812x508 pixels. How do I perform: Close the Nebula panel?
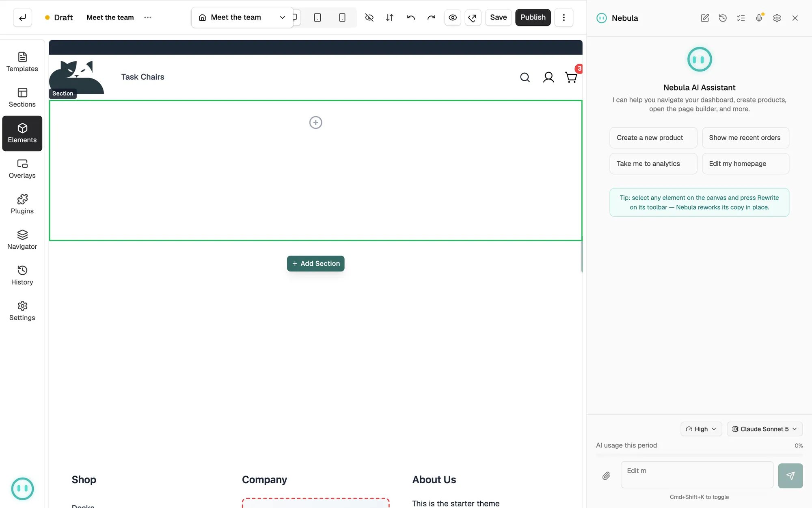795,18
